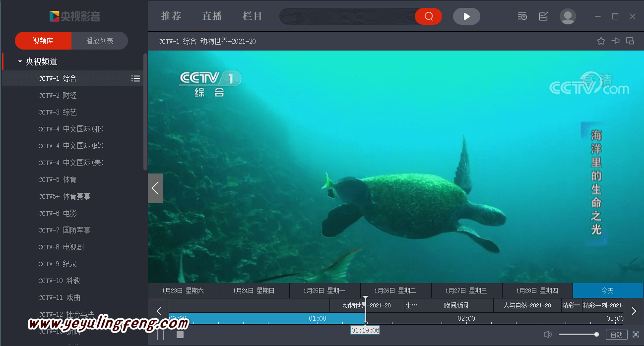Select the 1月28日 星期四 date tab

coord(537,290)
